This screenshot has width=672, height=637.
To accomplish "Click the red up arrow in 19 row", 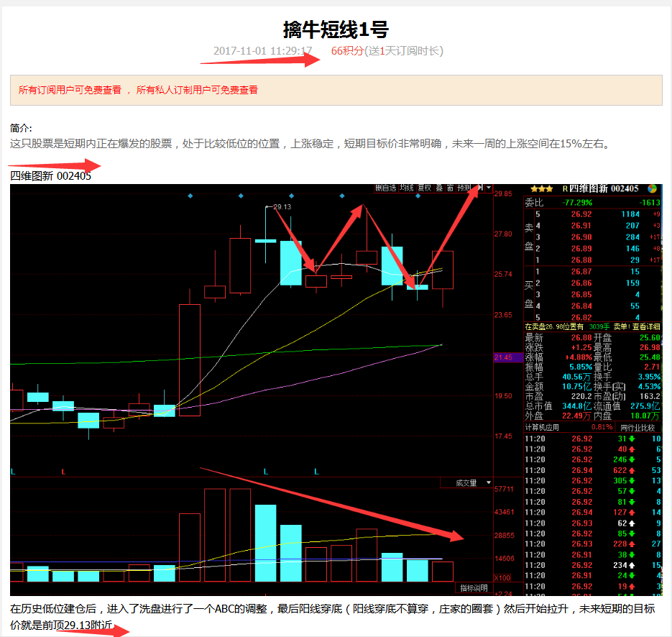I will tap(632, 587).
